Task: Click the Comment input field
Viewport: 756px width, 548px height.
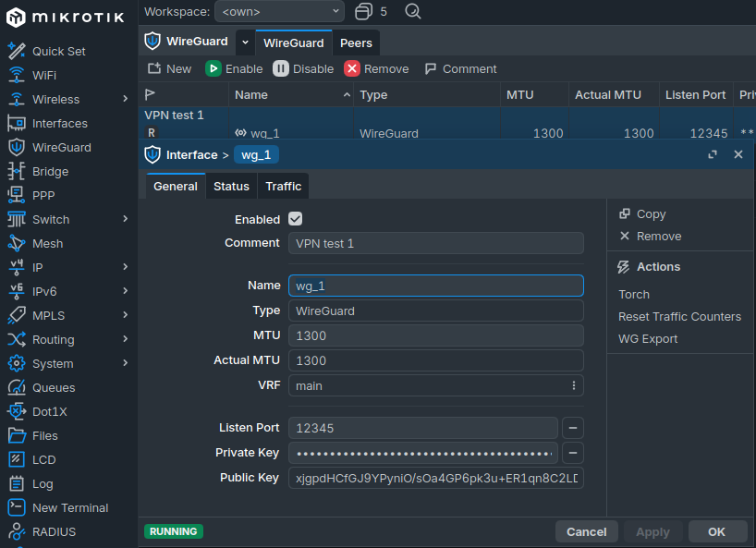Action: tap(436, 243)
